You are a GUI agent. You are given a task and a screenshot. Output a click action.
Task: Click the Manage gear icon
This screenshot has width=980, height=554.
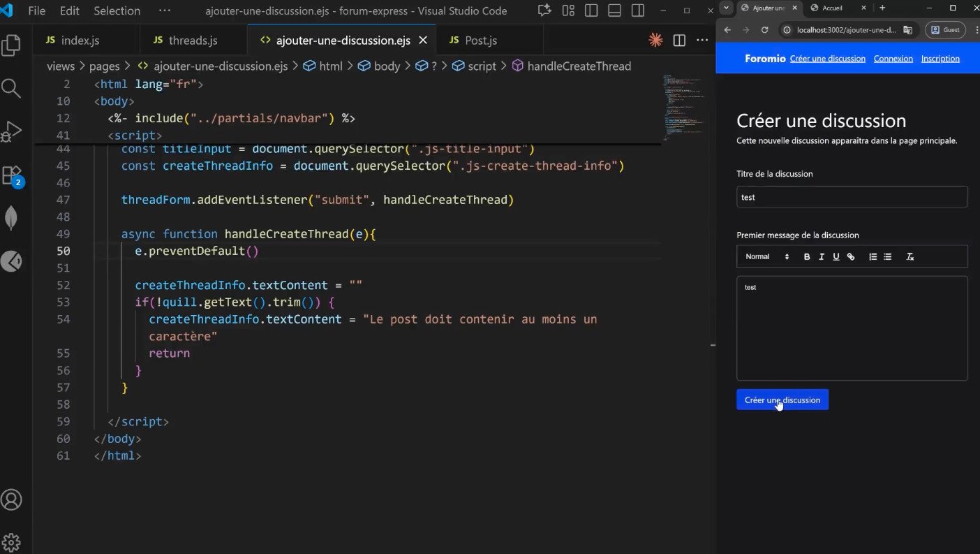tap(11, 542)
